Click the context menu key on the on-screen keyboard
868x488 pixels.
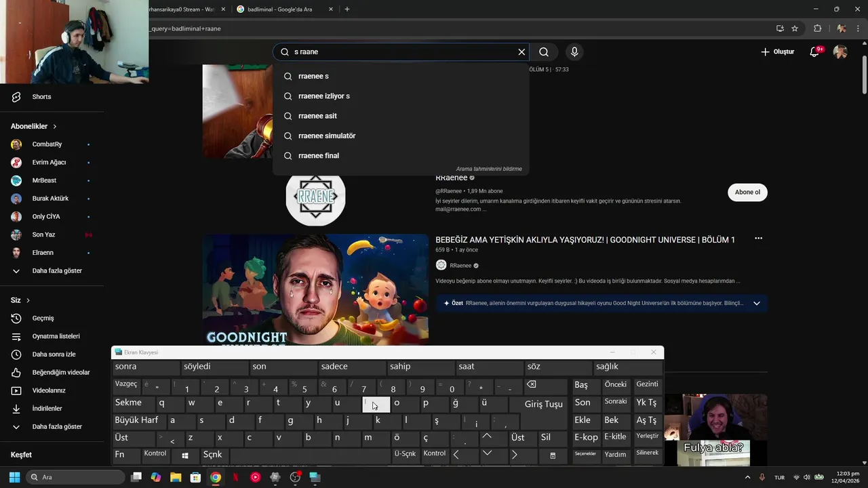[553, 455]
